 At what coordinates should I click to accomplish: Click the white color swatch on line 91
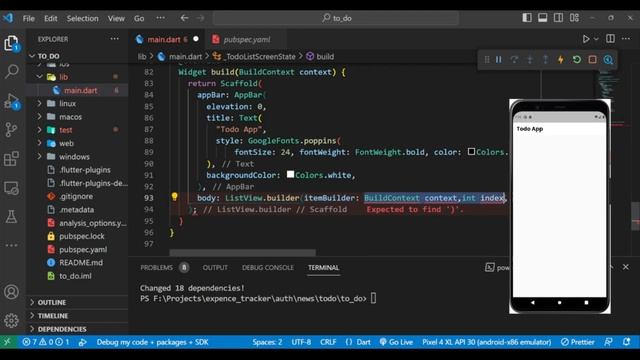290,174
